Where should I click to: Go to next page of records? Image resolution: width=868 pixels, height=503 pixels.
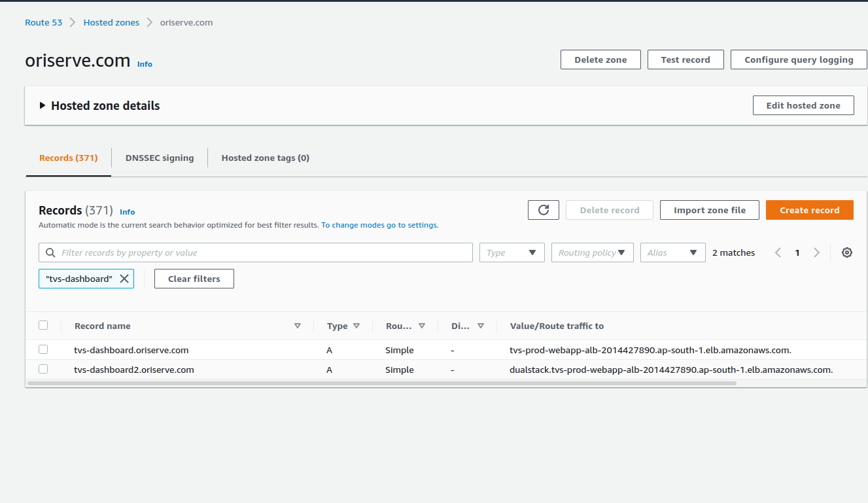pyautogui.click(x=816, y=252)
